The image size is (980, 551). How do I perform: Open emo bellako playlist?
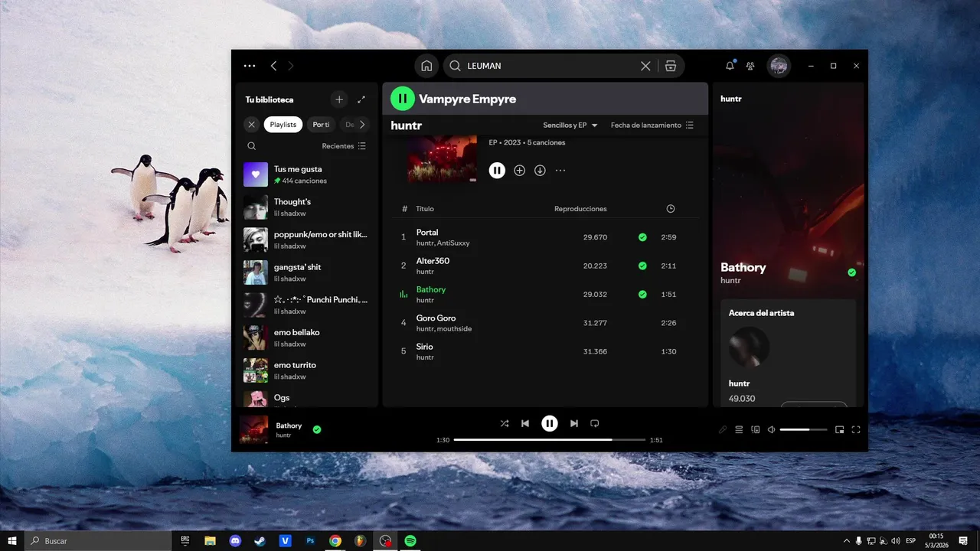pyautogui.click(x=306, y=338)
